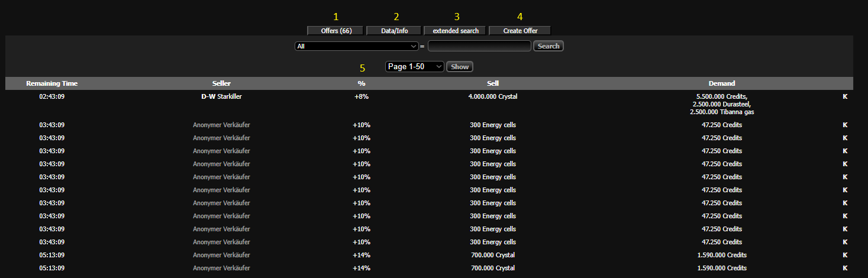The image size is (868, 278).
Task: Click the search text input field
Action: click(479, 46)
